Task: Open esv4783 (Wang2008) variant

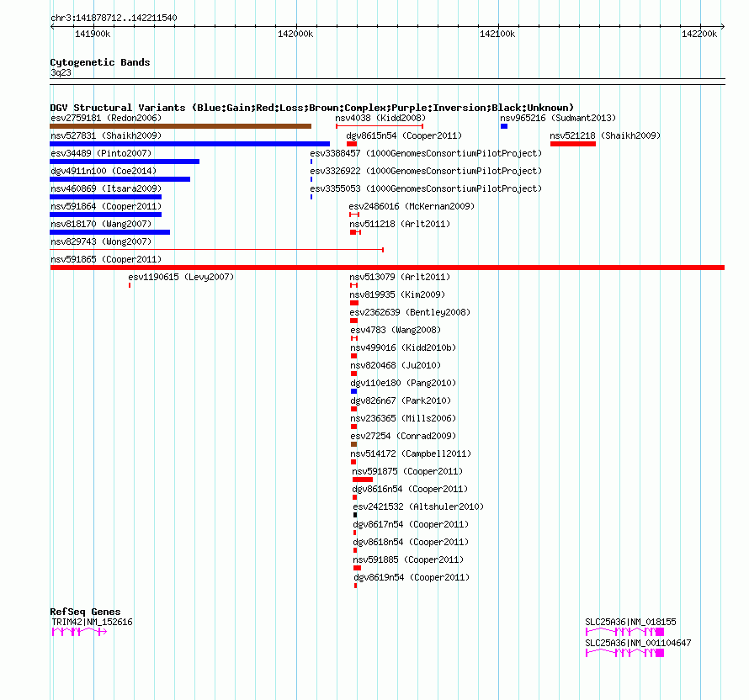Action: tap(396, 330)
